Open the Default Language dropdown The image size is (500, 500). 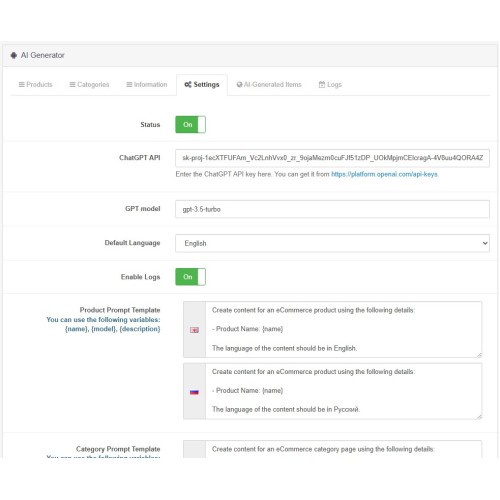point(332,243)
